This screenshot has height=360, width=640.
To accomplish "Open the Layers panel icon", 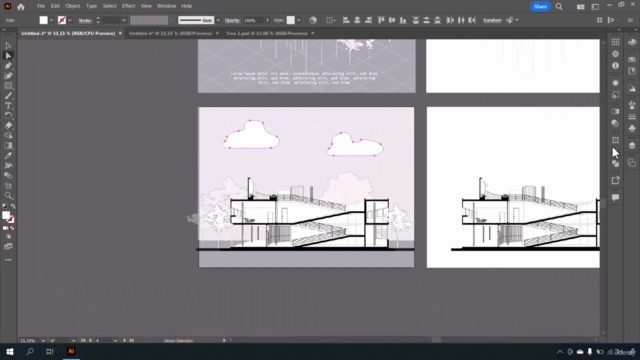I will (x=632, y=146).
